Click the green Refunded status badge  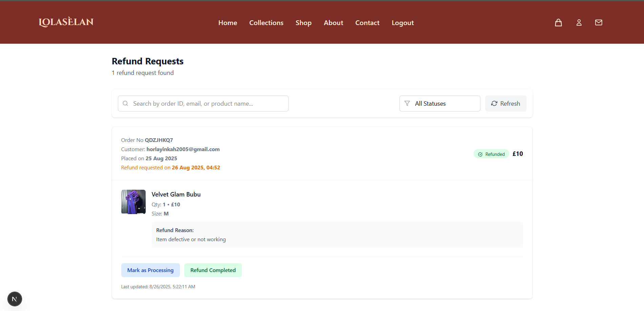tap(491, 154)
